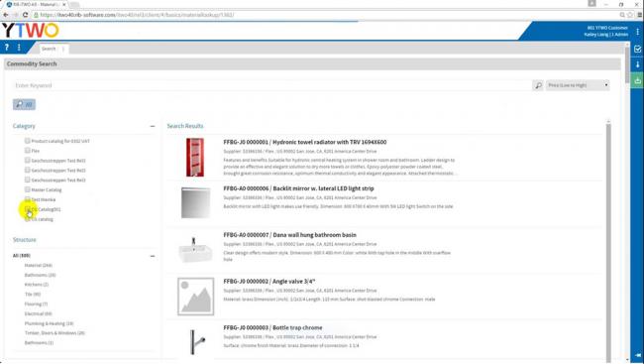Open the towel radiator product image

195,158
